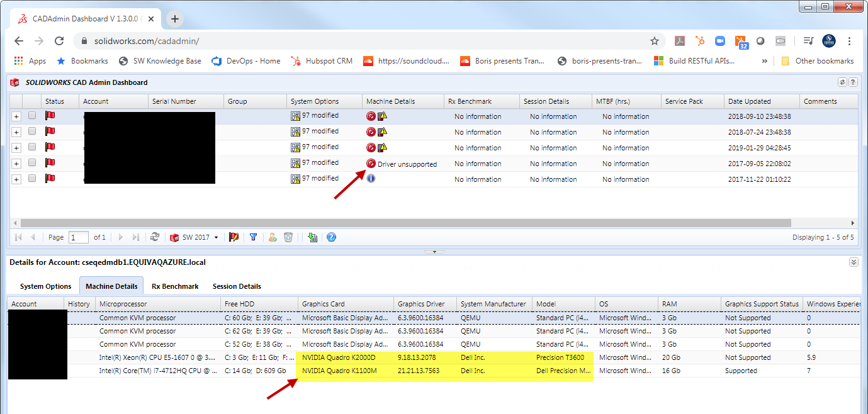The height and width of the screenshot is (414, 868).
Task: Sort details by Graphics Card column header
Action: 346,304
